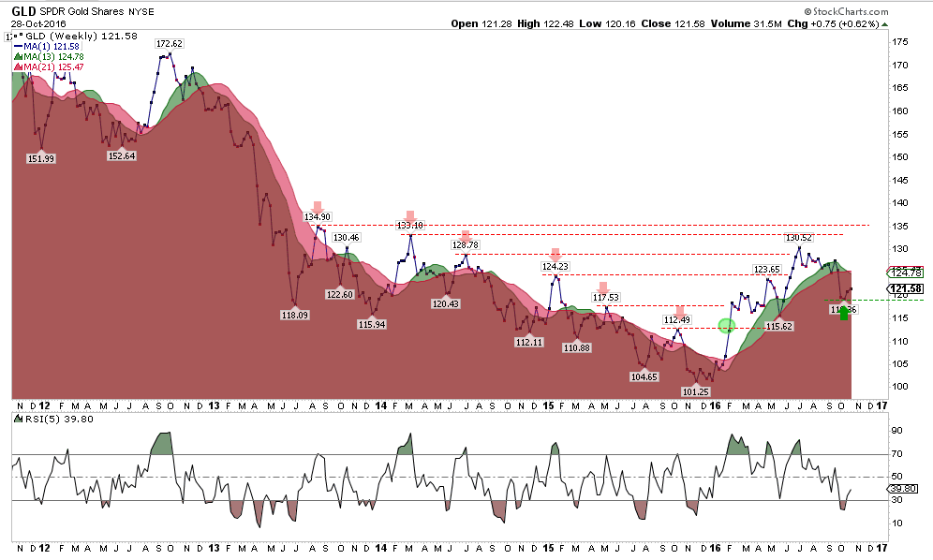
Task: Click the large green up arrow near October 2016
Action: pyautogui.click(x=844, y=313)
